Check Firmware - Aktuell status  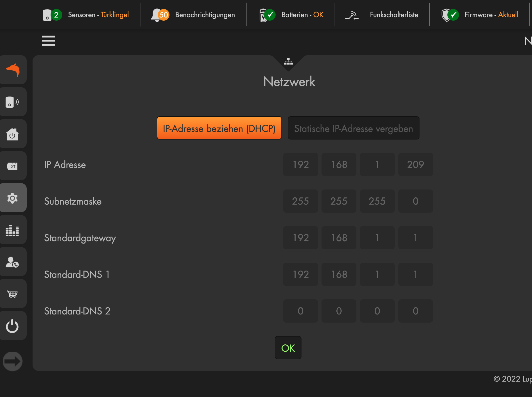pyautogui.click(x=480, y=15)
